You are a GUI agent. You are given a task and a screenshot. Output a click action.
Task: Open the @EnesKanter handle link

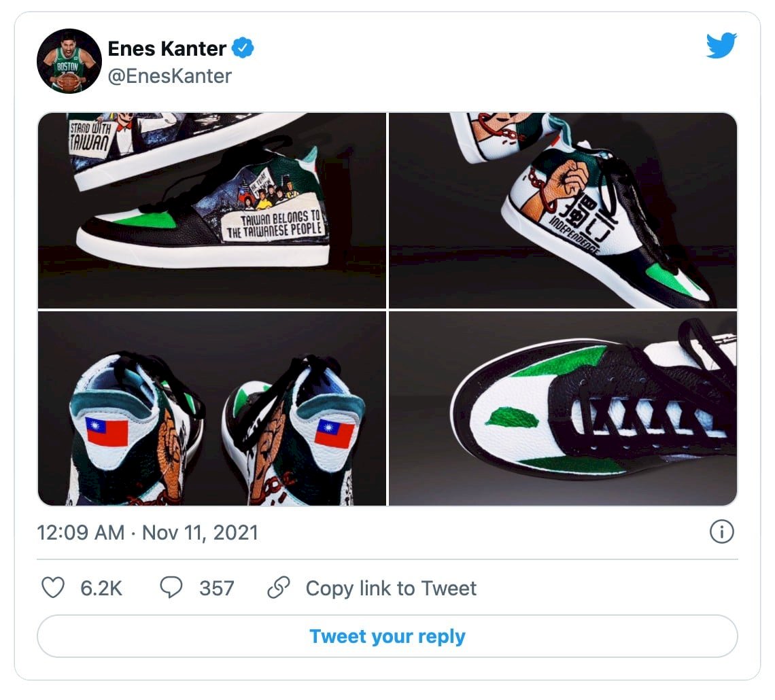pos(169,76)
